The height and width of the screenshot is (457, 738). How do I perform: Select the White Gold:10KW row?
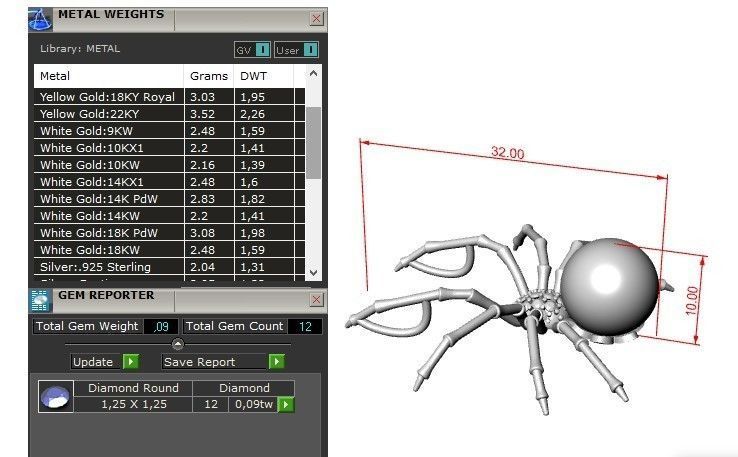pos(169,164)
